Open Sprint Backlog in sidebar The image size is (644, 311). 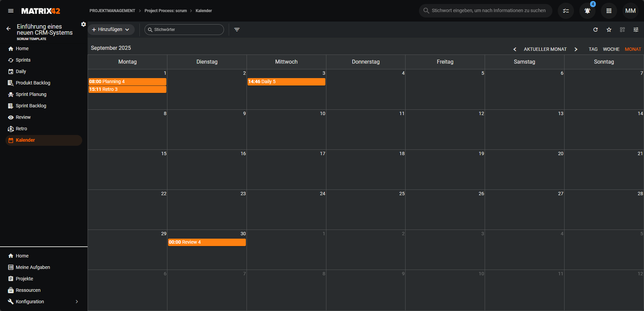[x=31, y=106]
